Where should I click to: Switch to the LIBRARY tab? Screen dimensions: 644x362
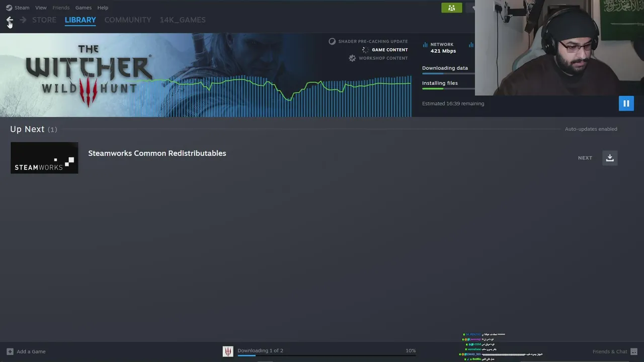pyautogui.click(x=80, y=20)
